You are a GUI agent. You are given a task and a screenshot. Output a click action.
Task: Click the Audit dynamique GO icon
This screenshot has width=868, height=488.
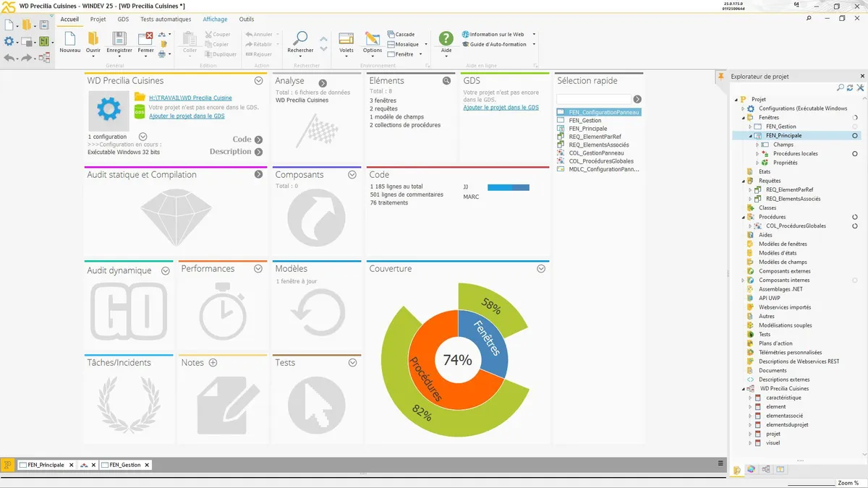pos(129,312)
